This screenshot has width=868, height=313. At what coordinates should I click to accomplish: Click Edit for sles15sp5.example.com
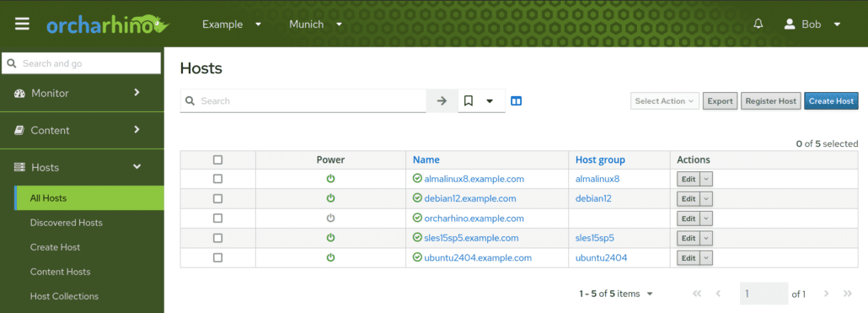(x=689, y=238)
